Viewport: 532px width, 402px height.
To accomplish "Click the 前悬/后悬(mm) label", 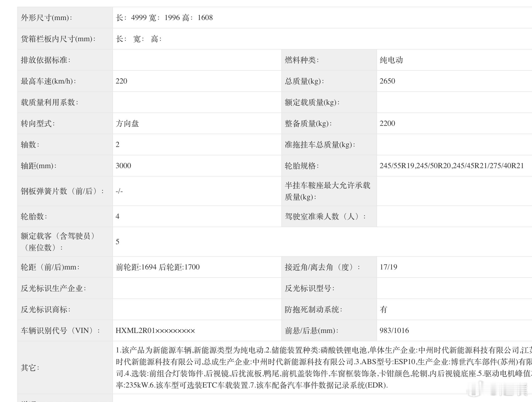I will click(312, 330).
